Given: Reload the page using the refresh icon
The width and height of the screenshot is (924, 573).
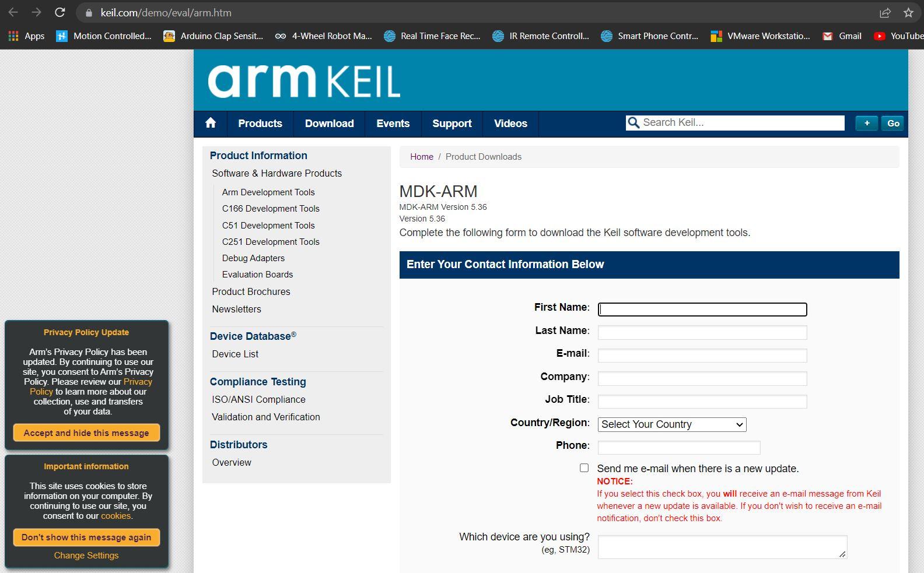Looking at the screenshot, I should click(60, 12).
